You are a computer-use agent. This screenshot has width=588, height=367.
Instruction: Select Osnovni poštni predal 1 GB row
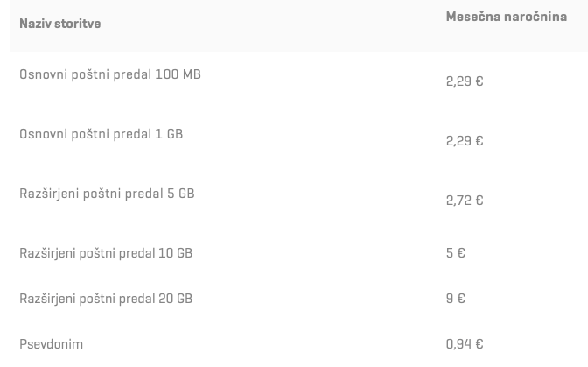299,141
